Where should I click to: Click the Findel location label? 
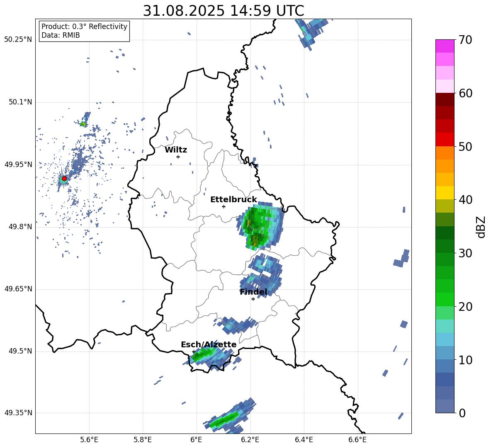coord(253,292)
